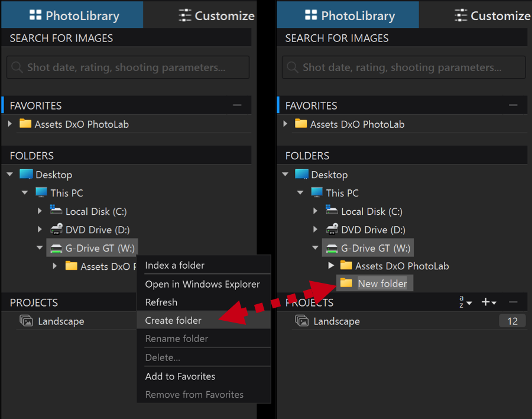Collapse the Desktop node in the right screenshot

(x=286, y=175)
